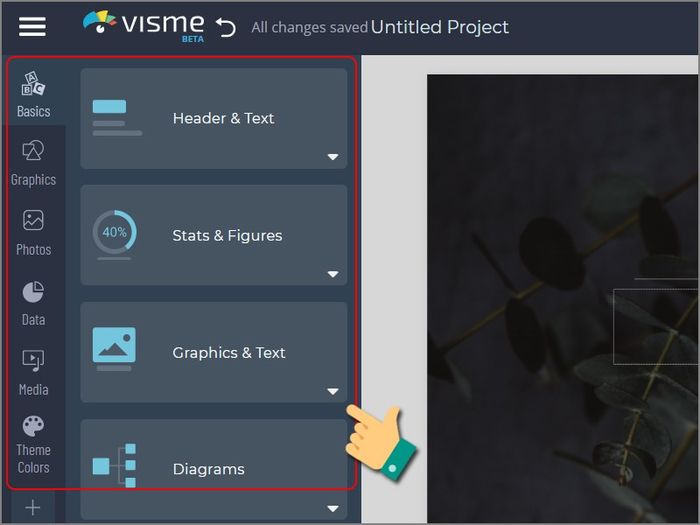Select the Basics sidebar icon
The width and height of the screenshot is (700, 525).
coord(33,94)
